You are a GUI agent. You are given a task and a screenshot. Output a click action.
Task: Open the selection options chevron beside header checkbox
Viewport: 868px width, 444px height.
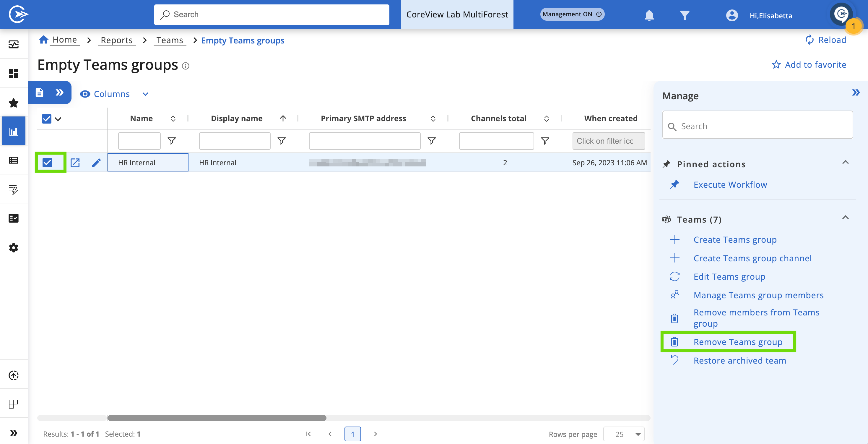(x=58, y=119)
